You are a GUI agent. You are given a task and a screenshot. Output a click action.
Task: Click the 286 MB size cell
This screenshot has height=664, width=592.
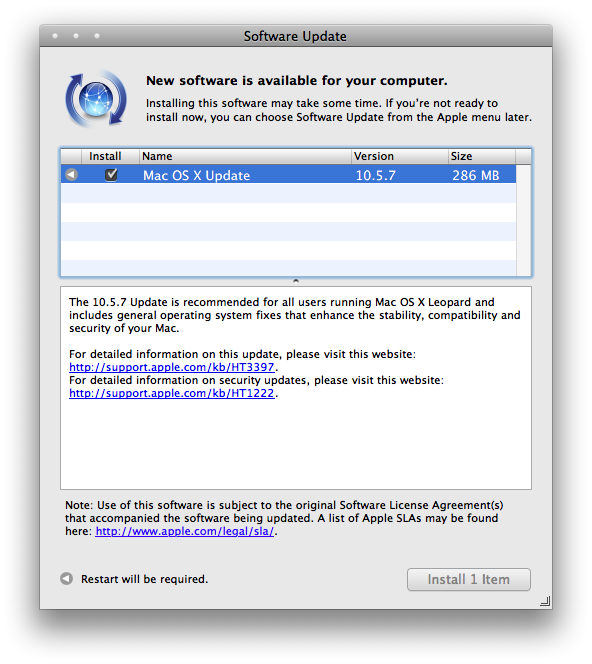pyautogui.click(x=476, y=175)
